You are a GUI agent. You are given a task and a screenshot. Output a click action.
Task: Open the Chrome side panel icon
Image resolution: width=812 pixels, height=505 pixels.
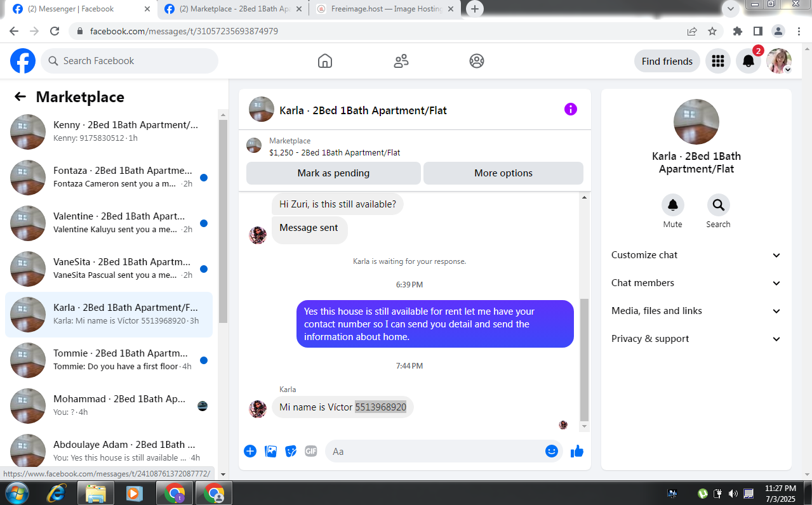pyautogui.click(x=757, y=31)
